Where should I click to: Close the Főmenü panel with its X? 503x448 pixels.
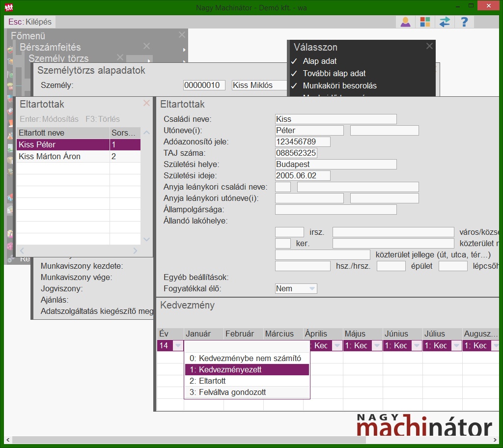(182, 35)
